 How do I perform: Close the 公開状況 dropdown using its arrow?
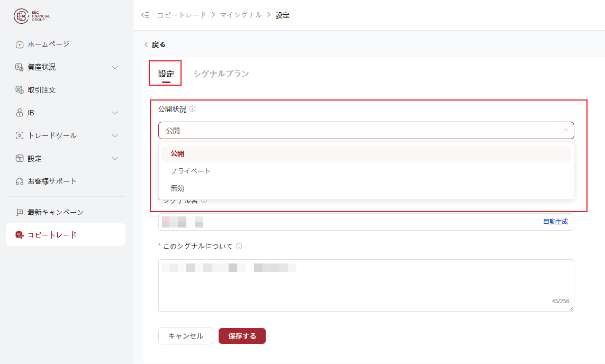coord(566,130)
